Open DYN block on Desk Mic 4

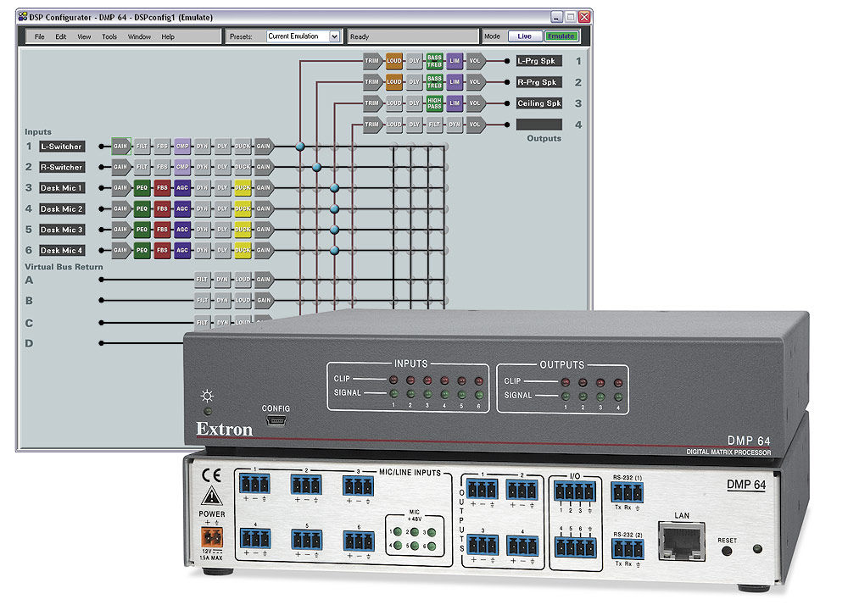[x=203, y=250]
